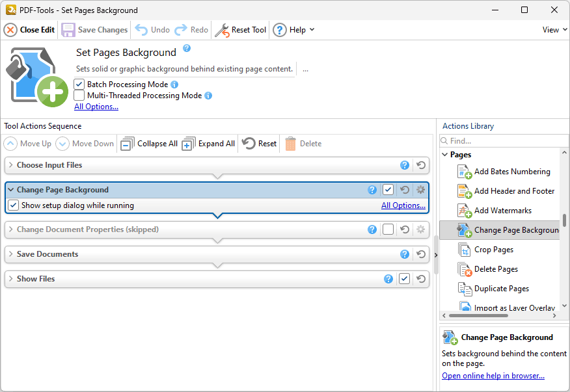Screen dimensions: 570x392
Task: Click info icon next to Multi-Threaded Processing Mode
Action: pyautogui.click(x=208, y=96)
